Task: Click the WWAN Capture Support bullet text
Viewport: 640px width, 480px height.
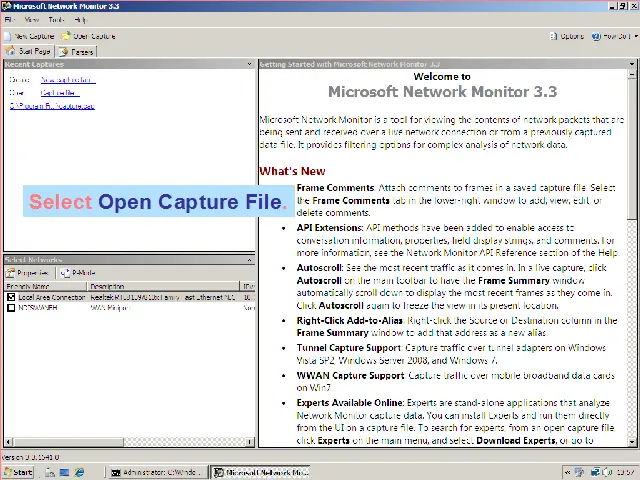Action: click(351, 376)
